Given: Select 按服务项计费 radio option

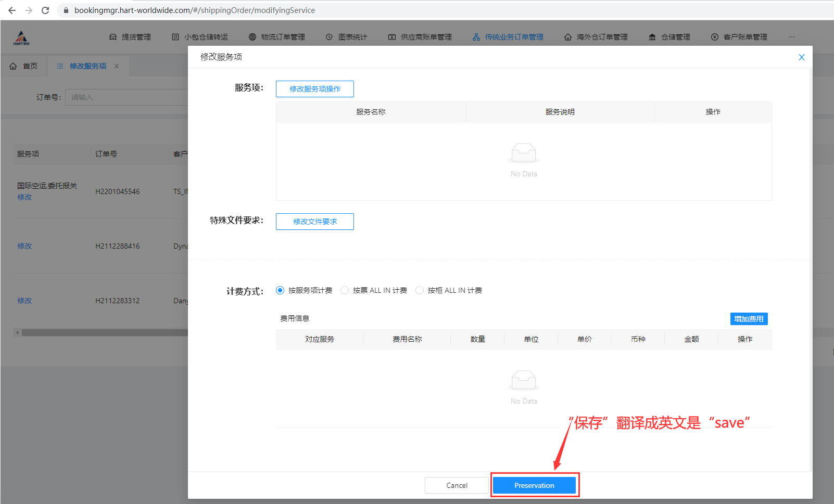Looking at the screenshot, I should pos(280,290).
